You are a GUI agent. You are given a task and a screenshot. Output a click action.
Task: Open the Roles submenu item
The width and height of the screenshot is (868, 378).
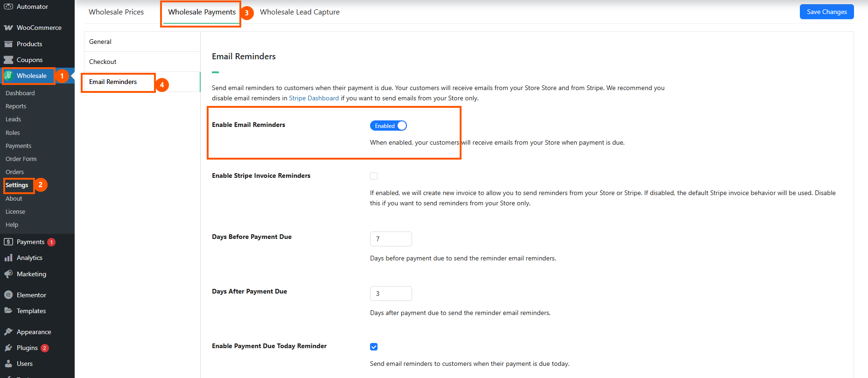(13, 133)
